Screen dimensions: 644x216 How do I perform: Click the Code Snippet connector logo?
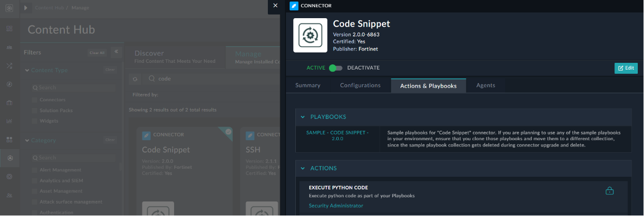coord(310,35)
